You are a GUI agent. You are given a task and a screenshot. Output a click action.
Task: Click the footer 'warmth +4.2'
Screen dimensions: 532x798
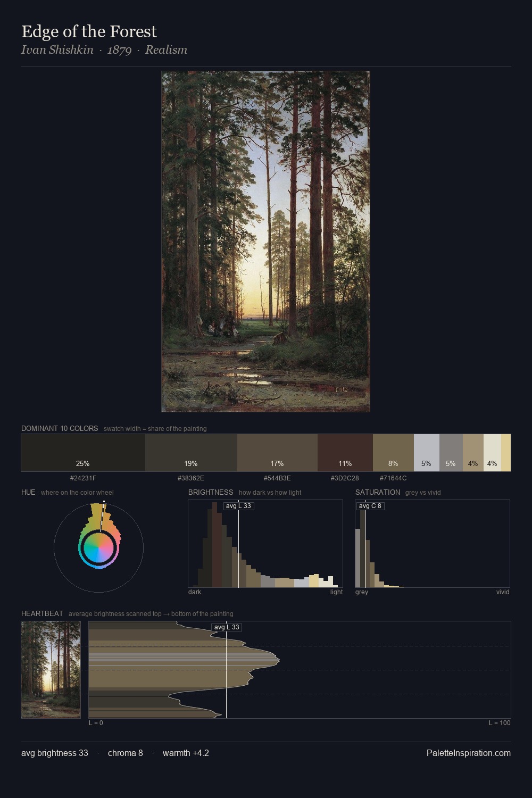coord(186,753)
